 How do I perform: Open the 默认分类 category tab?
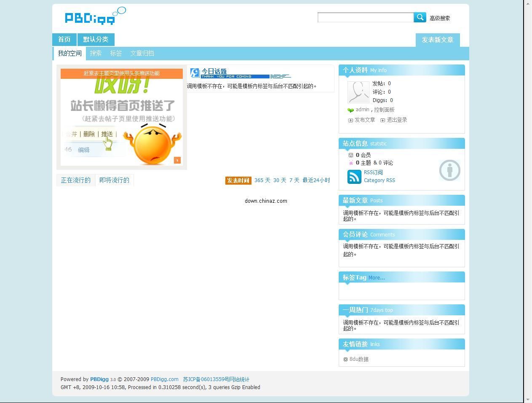(96, 40)
